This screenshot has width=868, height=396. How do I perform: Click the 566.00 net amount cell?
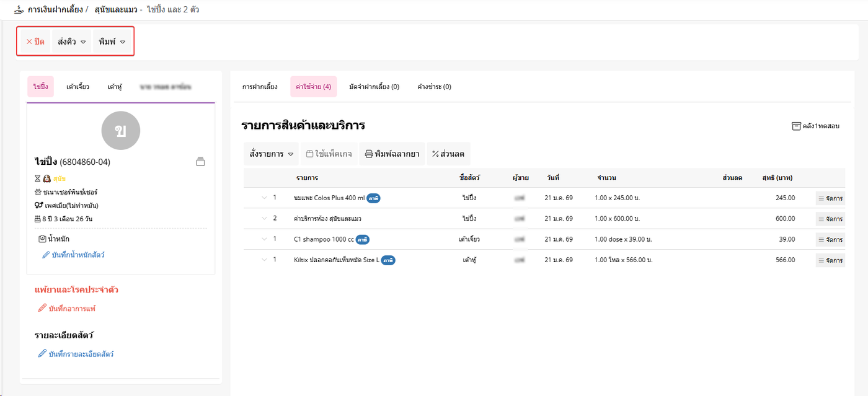coord(785,260)
